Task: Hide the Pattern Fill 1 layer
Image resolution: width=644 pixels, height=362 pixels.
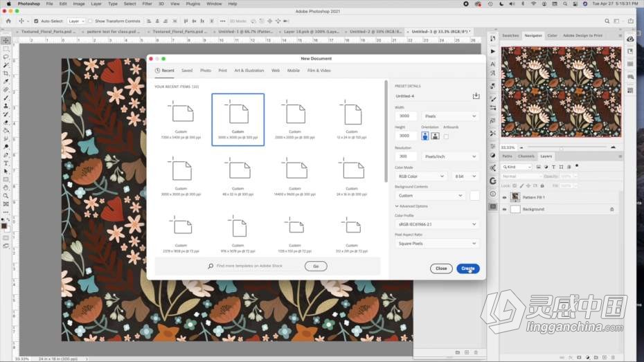Action: click(x=504, y=197)
